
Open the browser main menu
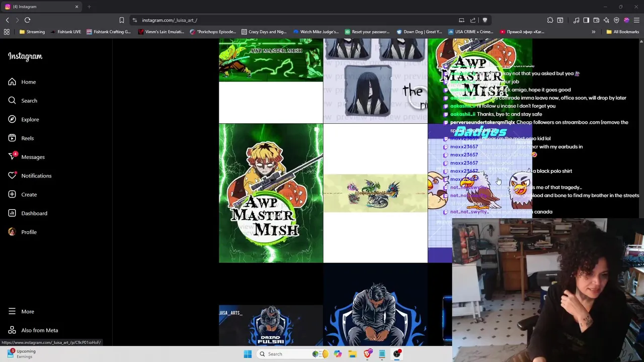(636, 20)
